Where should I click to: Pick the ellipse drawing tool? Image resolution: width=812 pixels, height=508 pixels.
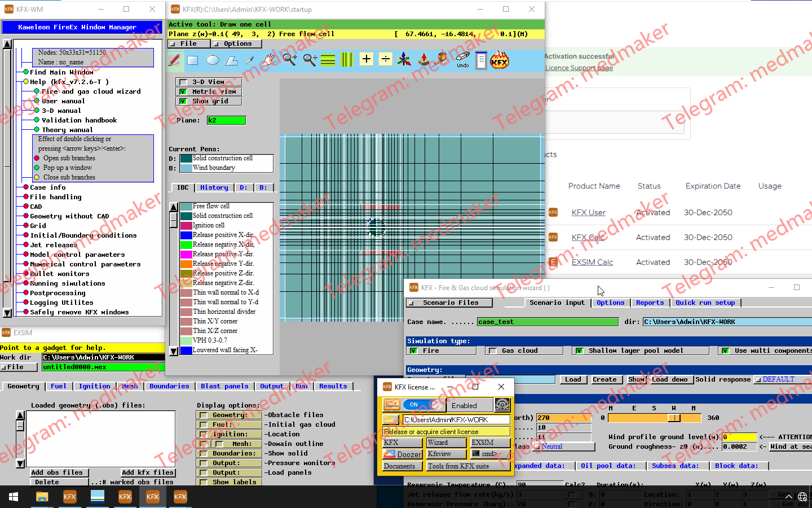[x=213, y=60]
